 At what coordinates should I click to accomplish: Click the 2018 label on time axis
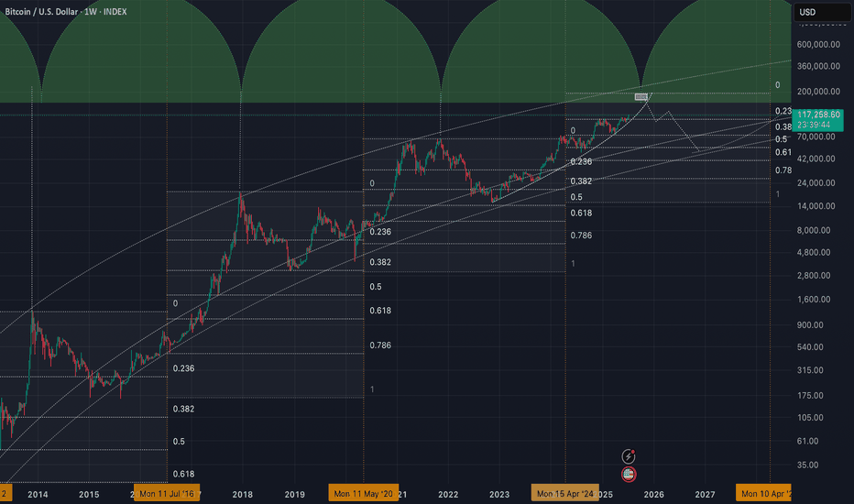point(243,495)
